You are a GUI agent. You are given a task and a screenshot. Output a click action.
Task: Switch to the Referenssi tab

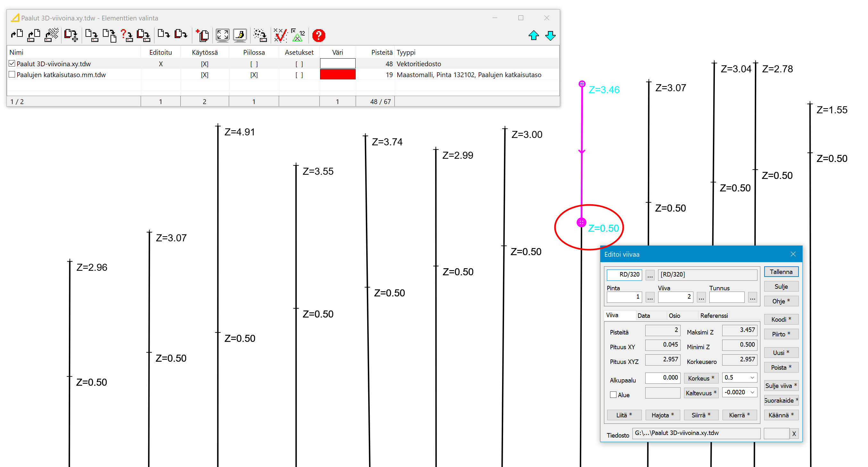pos(714,316)
